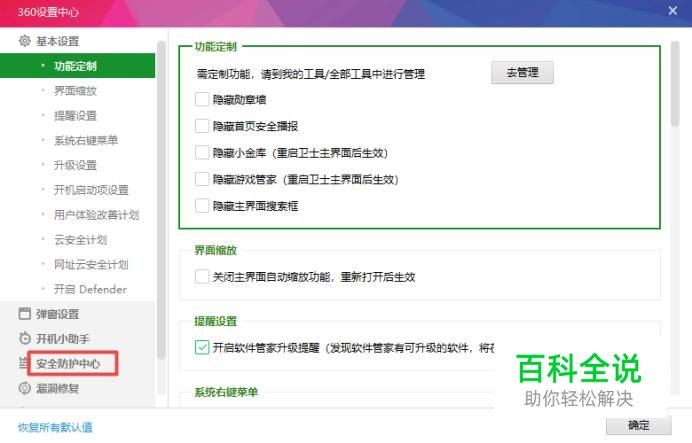The image size is (692, 443).
Task: Click the 去管理 button
Action: click(x=522, y=72)
